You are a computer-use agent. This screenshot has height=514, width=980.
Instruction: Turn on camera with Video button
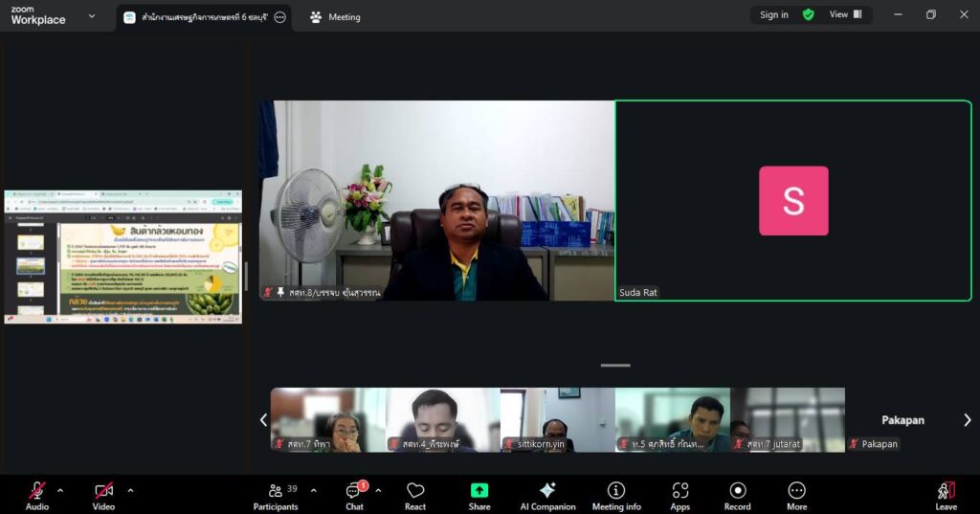click(x=103, y=493)
